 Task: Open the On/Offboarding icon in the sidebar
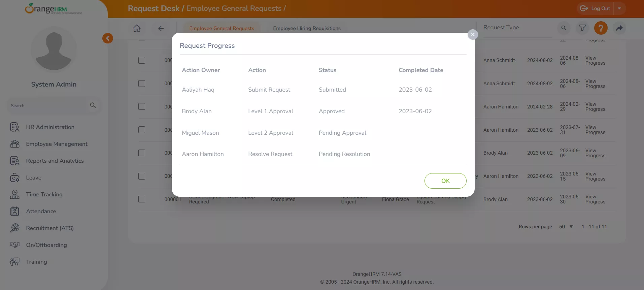click(x=14, y=245)
